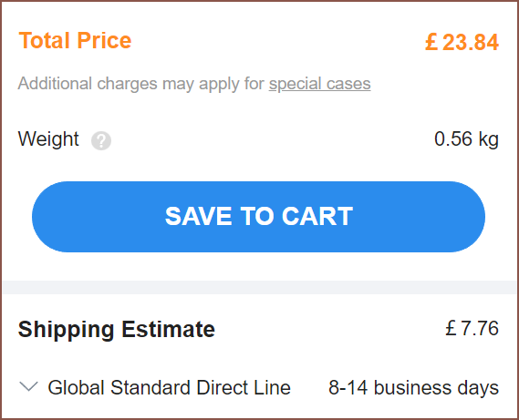
Task: Click the word Estimate in shipping heading
Action: tap(168, 330)
